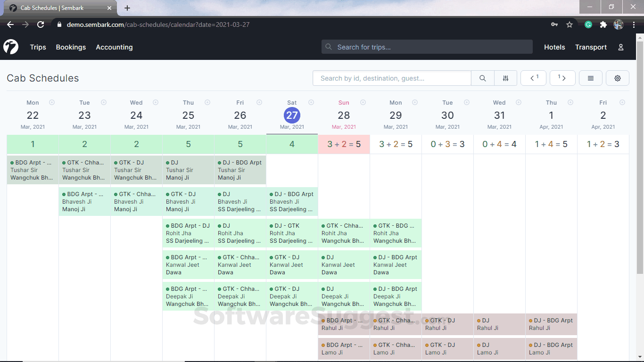Click the target circle beside Sun 28
The image size is (644, 362).
coord(363,102)
